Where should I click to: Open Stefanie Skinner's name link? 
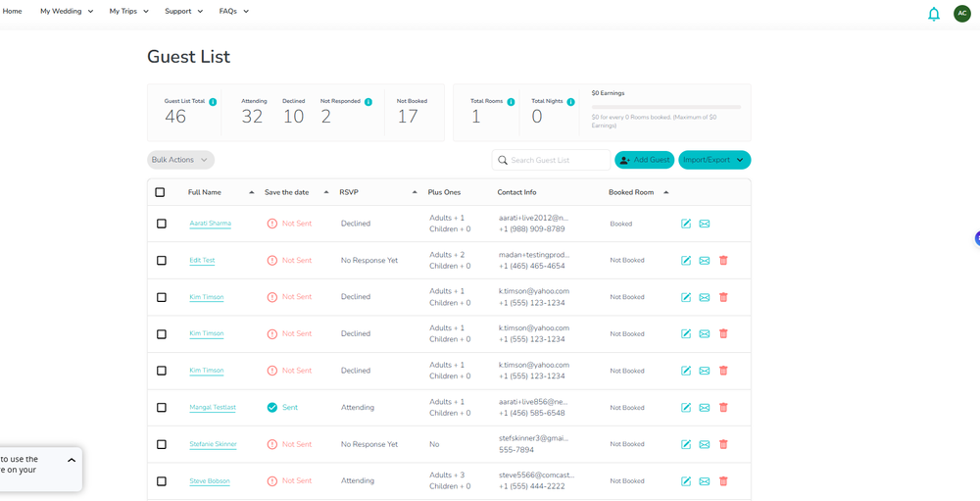click(213, 444)
